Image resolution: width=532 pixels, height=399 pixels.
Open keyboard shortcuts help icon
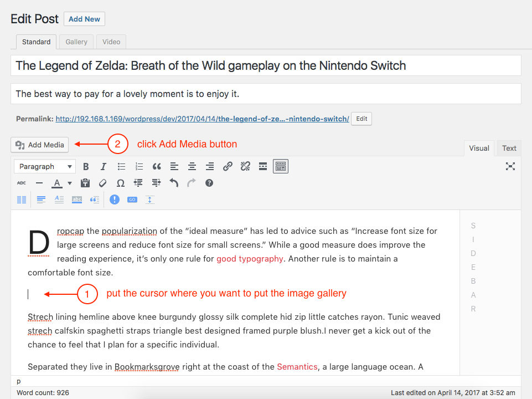point(209,183)
